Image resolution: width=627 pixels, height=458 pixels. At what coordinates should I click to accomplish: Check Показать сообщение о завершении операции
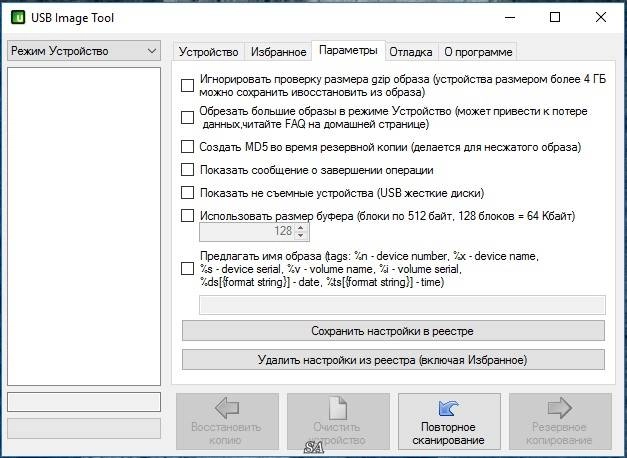(187, 170)
